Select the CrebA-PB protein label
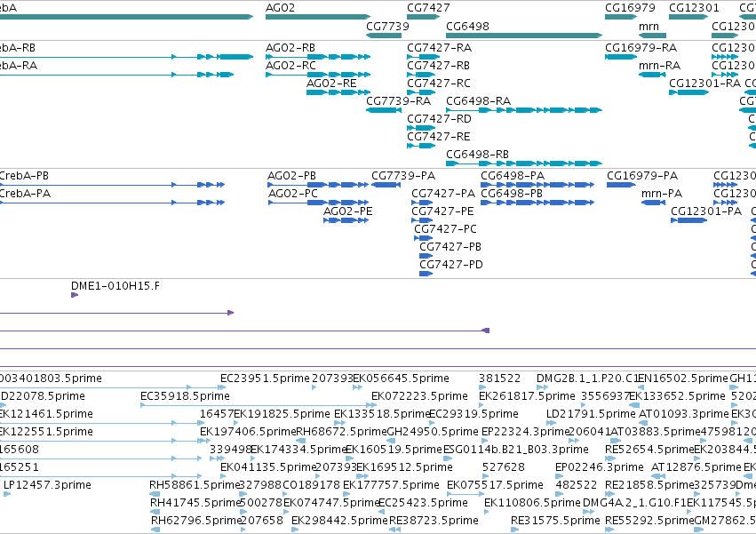756x534 pixels. click(24, 176)
